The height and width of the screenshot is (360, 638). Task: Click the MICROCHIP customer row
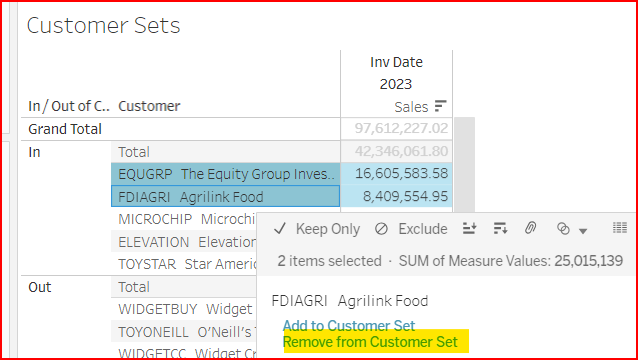pos(184,219)
